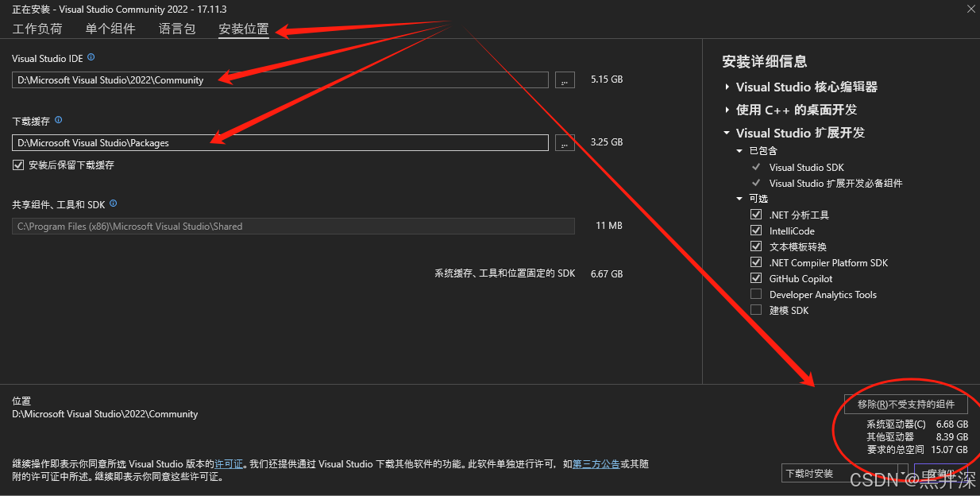Click the 其他驱动器 8.39 GB line
This screenshot has width=980, height=496.
pyautogui.click(x=917, y=437)
